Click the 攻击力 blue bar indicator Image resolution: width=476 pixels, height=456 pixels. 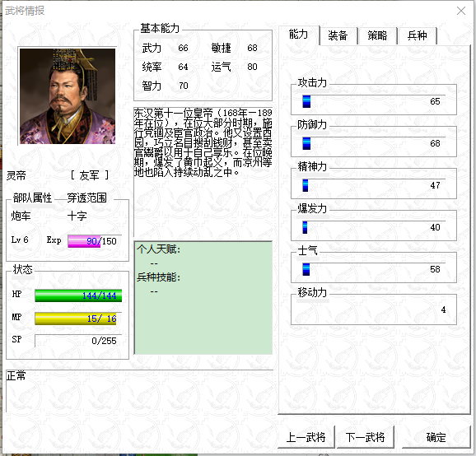(306, 101)
